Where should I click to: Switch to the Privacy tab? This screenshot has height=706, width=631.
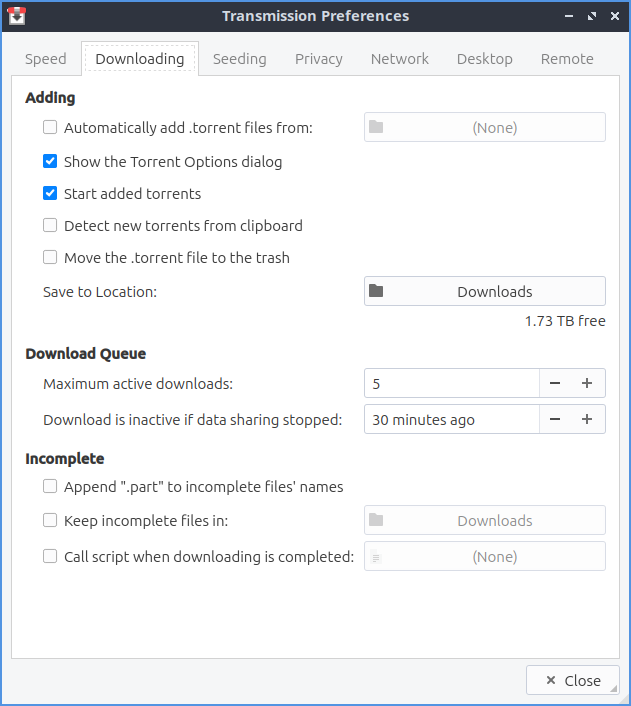[319, 59]
